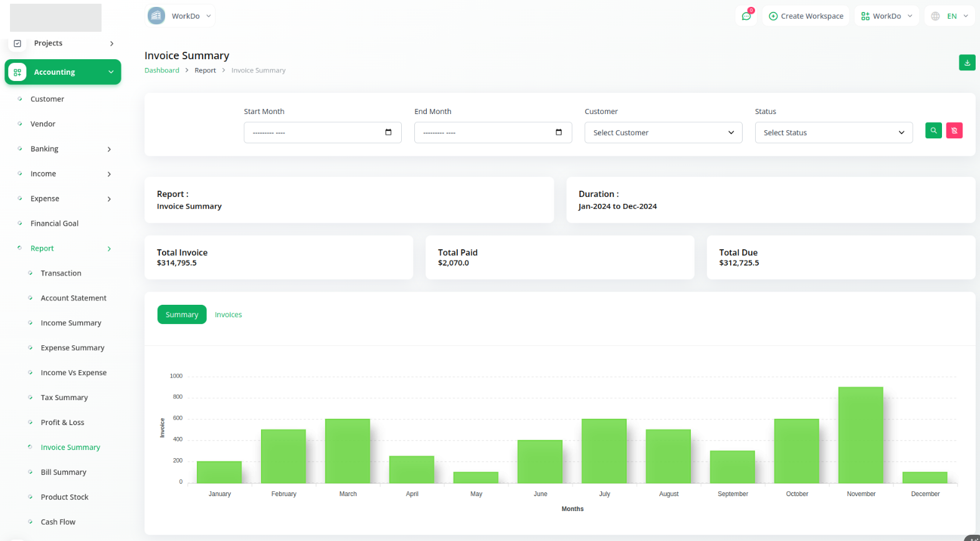Open the Select Status dropdown

pos(833,133)
